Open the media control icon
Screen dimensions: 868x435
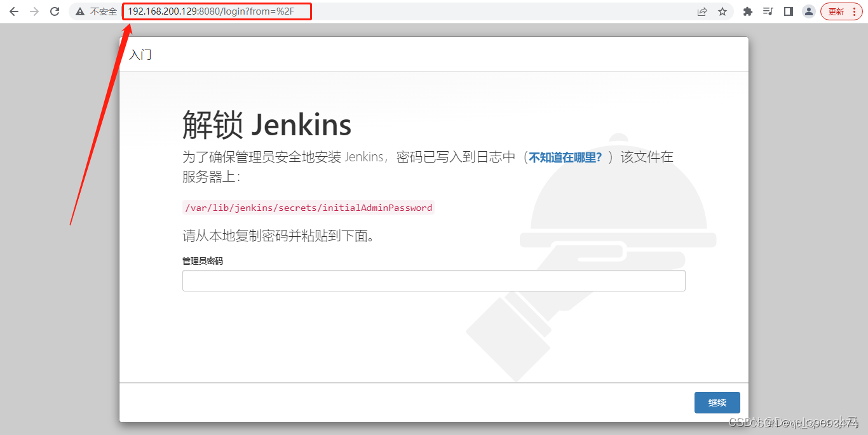click(768, 11)
